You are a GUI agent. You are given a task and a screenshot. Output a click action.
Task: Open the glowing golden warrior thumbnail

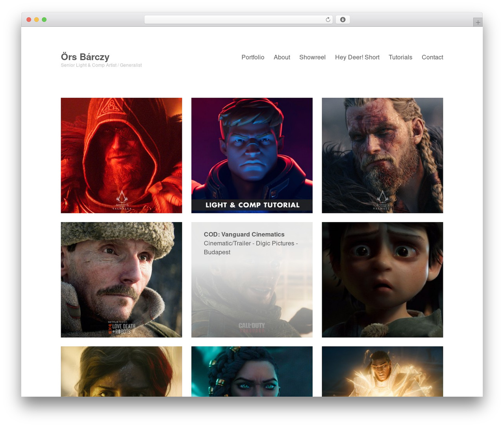(382, 371)
